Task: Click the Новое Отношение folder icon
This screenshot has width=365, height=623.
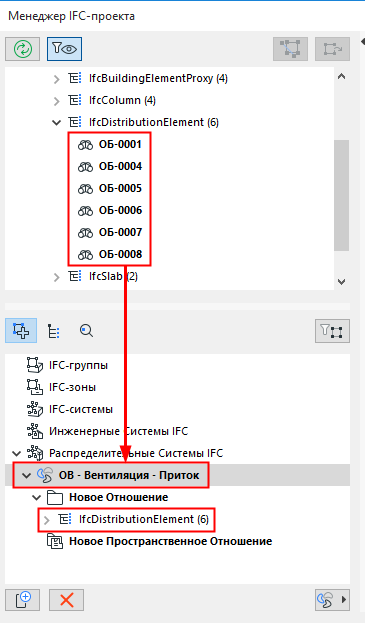Action: tap(55, 497)
